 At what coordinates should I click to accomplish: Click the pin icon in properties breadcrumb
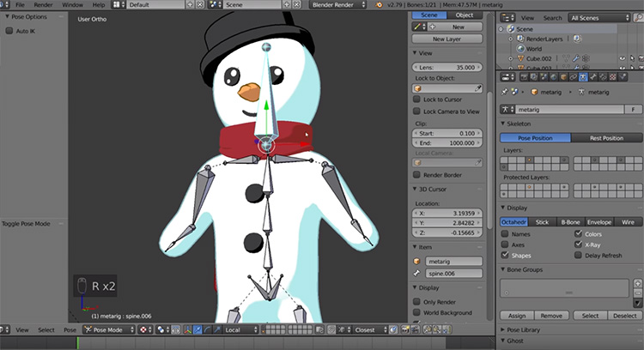pos(504,92)
